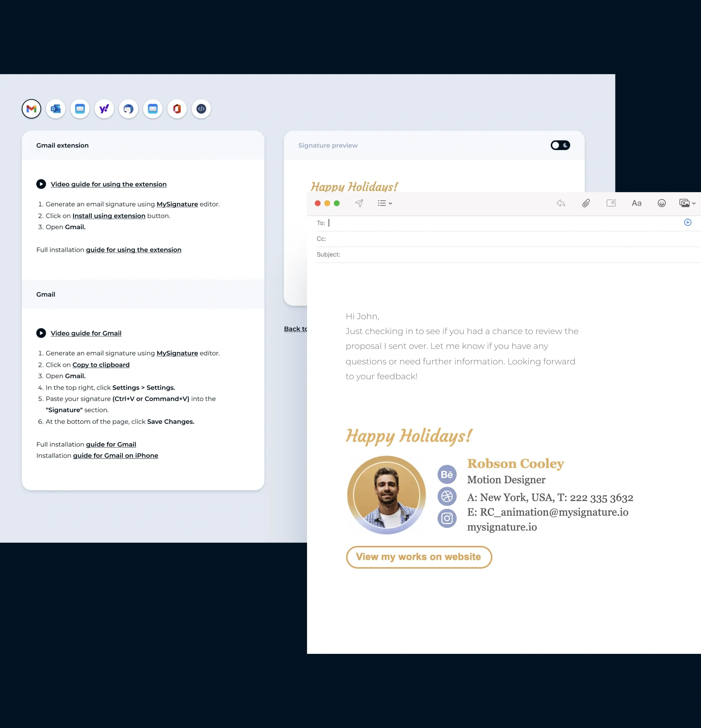The height and width of the screenshot is (728, 701).
Task: Select the Outlook client icon
Action: [x=56, y=109]
